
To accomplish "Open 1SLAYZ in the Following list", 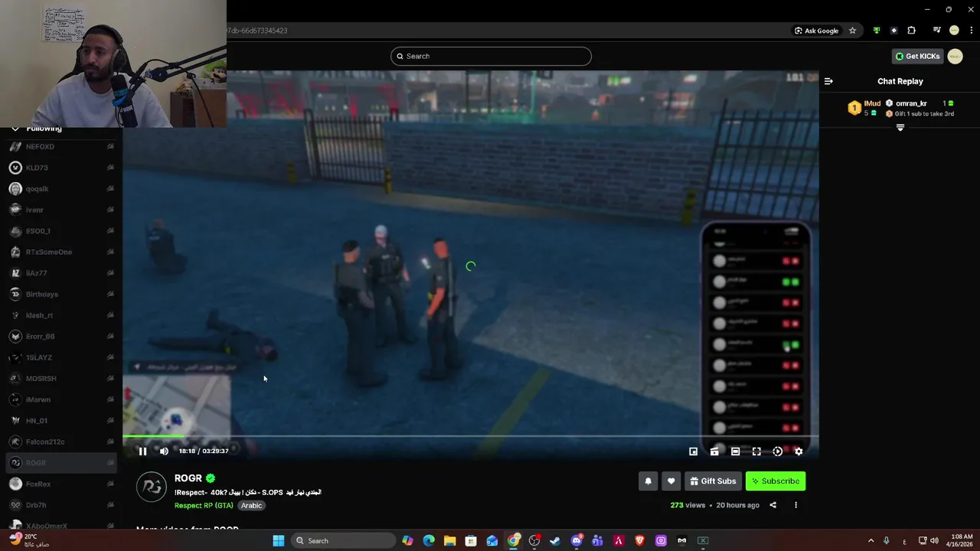I will point(61,357).
